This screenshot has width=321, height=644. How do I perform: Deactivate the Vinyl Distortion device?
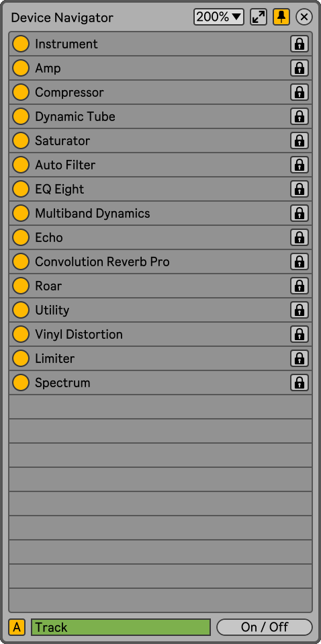click(21, 334)
